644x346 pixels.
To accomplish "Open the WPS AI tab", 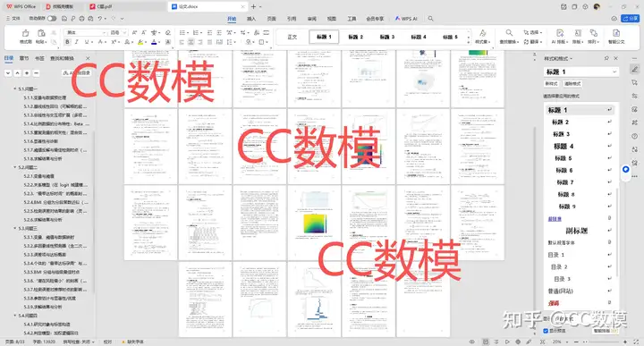I will pyautogui.click(x=406, y=19).
